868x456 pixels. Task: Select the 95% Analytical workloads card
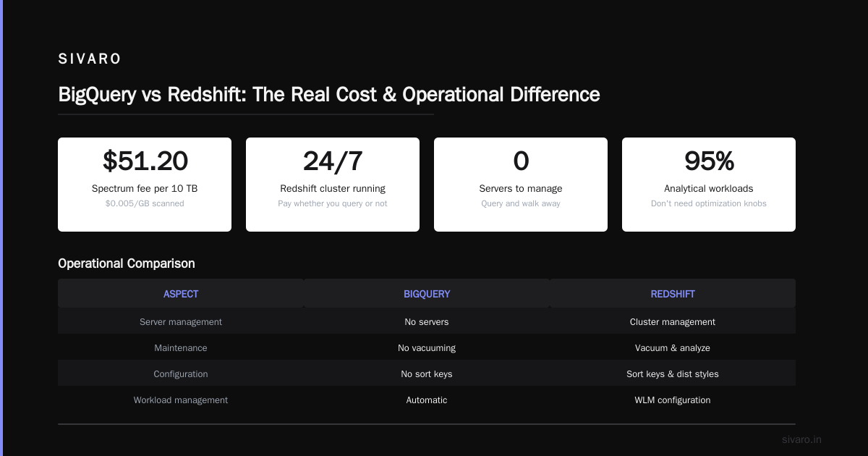coord(709,185)
